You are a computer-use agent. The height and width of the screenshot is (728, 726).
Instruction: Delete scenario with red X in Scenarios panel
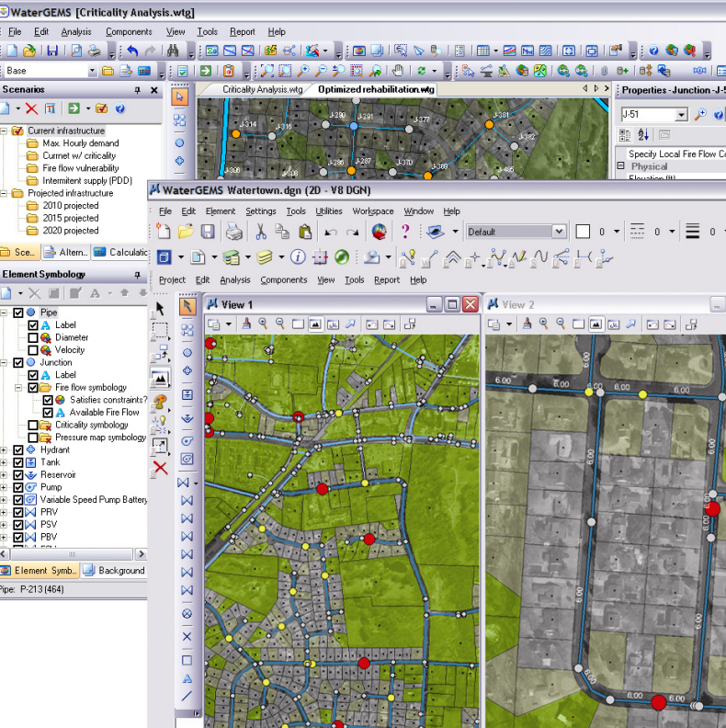31,108
